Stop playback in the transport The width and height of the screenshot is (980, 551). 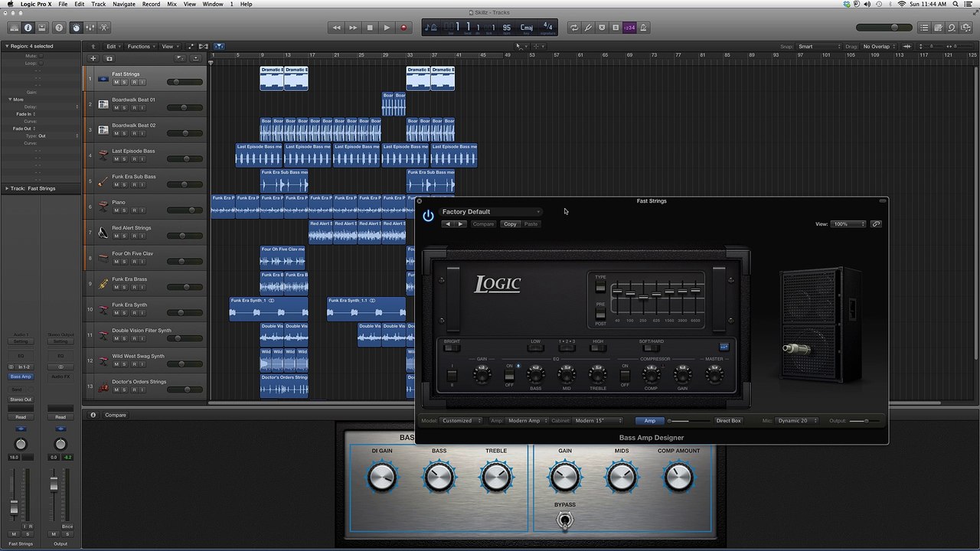(x=370, y=28)
